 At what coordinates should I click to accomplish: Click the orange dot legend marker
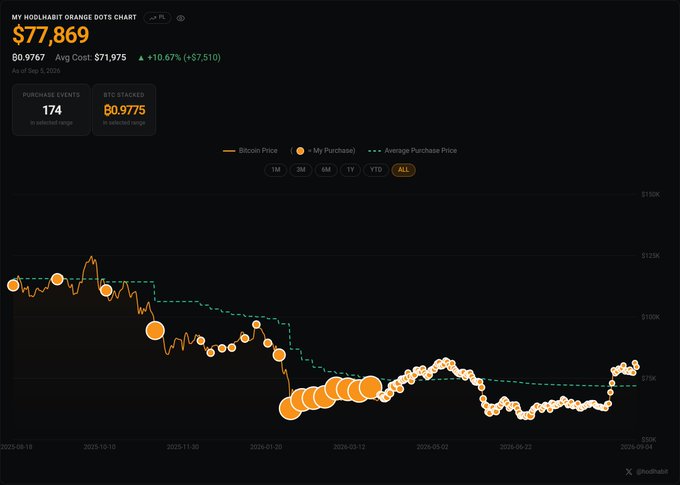coord(300,151)
